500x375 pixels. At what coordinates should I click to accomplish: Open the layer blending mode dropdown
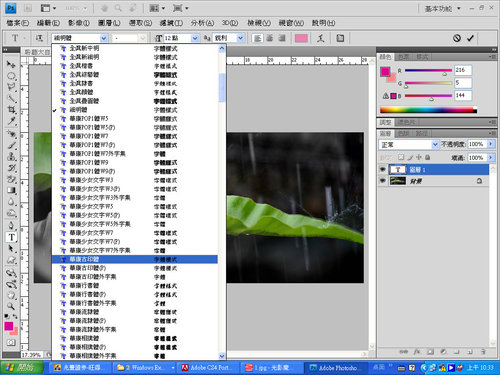(409, 145)
